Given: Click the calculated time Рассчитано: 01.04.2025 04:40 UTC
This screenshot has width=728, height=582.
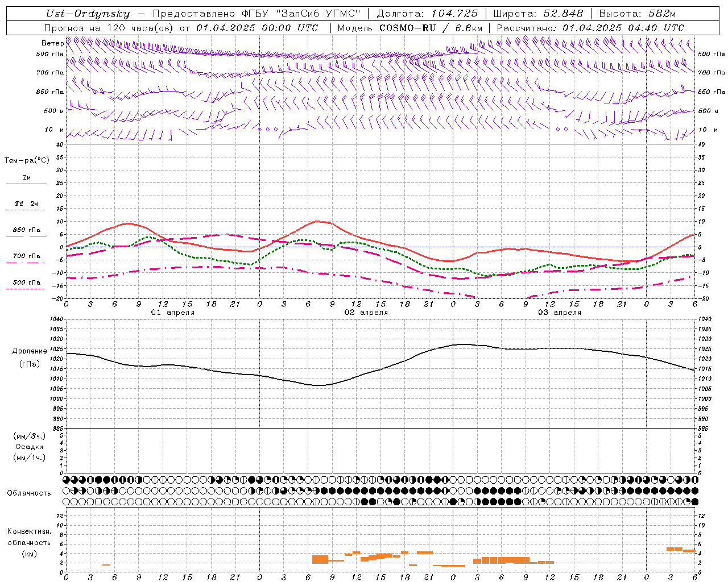Looking at the screenshot, I should click(590, 28).
